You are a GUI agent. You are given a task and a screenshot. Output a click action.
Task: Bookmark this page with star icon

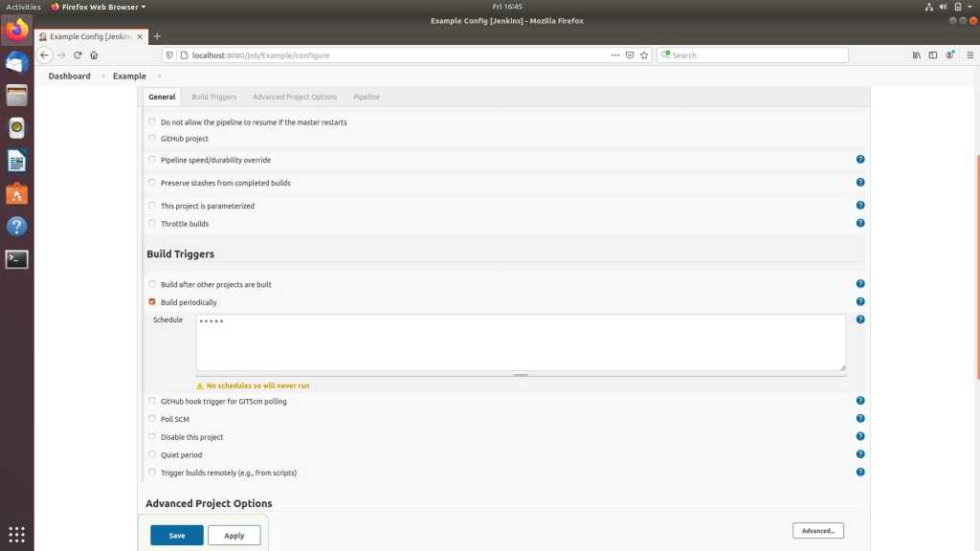[x=644, y=55]
